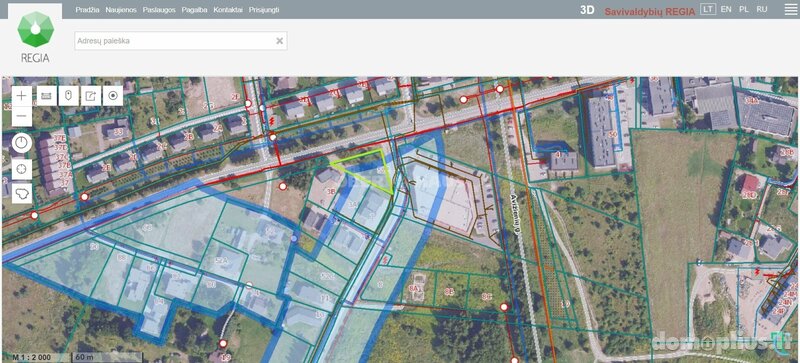Click parcel label 3A on map

[352, 204]
